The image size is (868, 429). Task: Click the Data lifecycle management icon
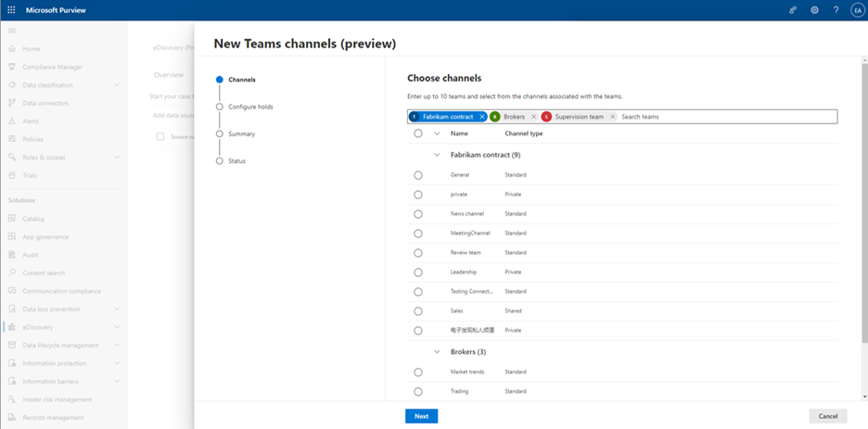coord(12,345)
